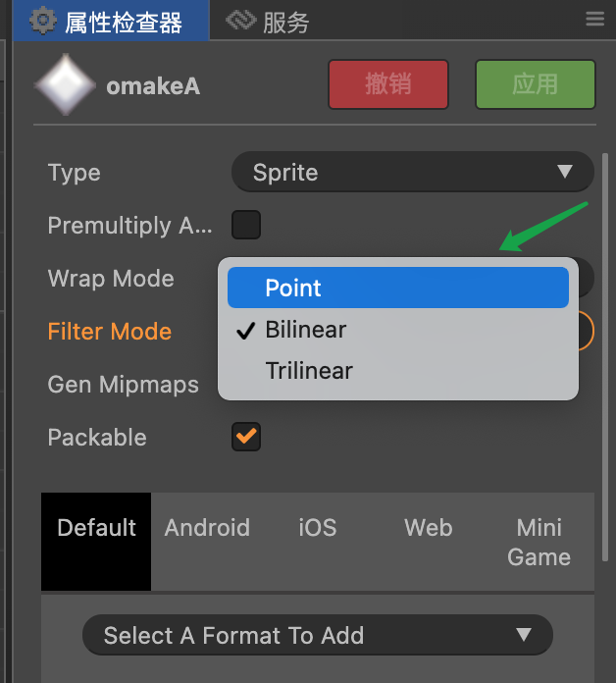This screenshot has height=683, width=616.
Task: Click the inspector's vertical scrollbar
Action: pyautogui.click(x=605, y=294)
